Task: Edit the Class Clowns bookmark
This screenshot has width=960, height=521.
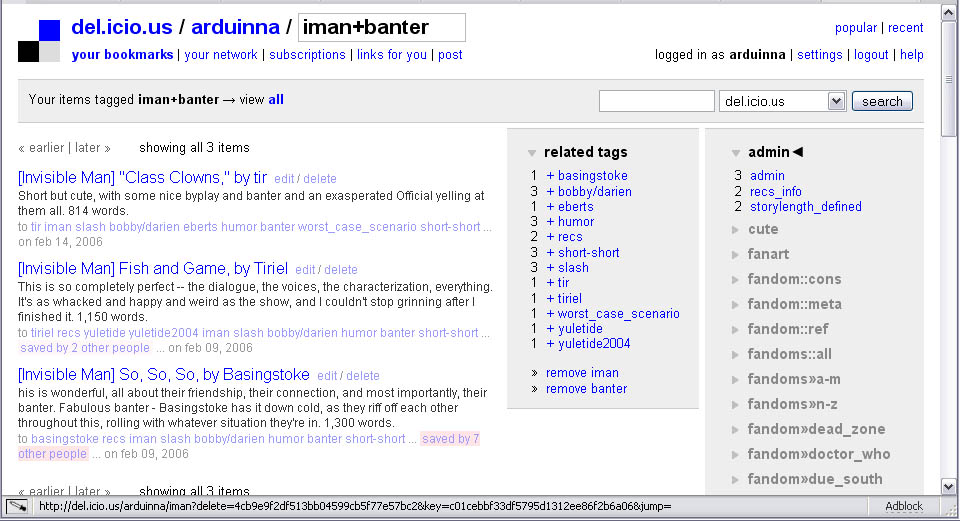Action: point(284,179)
